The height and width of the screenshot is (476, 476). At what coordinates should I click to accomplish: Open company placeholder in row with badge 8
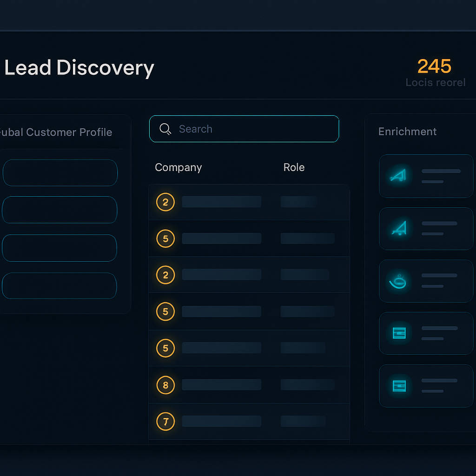click(x=221, y=384)
